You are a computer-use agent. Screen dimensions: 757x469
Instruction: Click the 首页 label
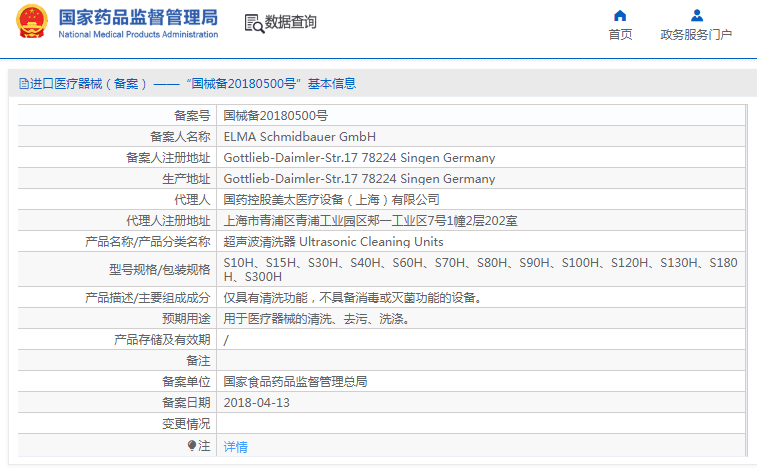[x=620, y=35]
